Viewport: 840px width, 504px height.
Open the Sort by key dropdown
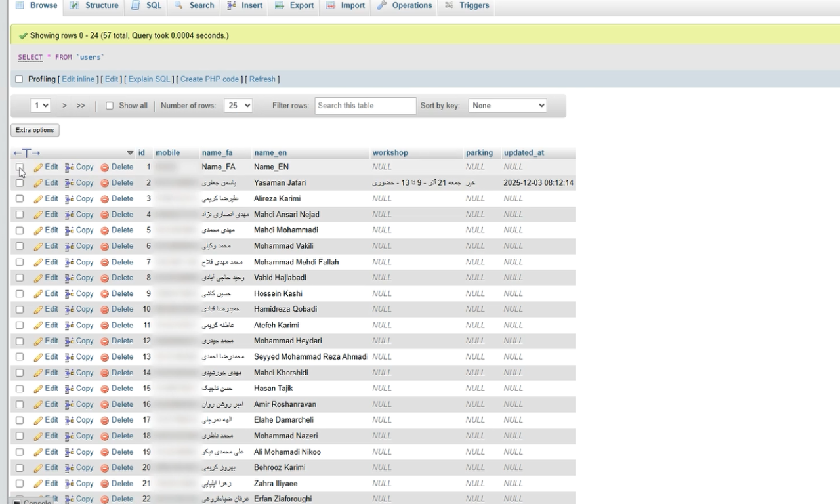[507, 106]
